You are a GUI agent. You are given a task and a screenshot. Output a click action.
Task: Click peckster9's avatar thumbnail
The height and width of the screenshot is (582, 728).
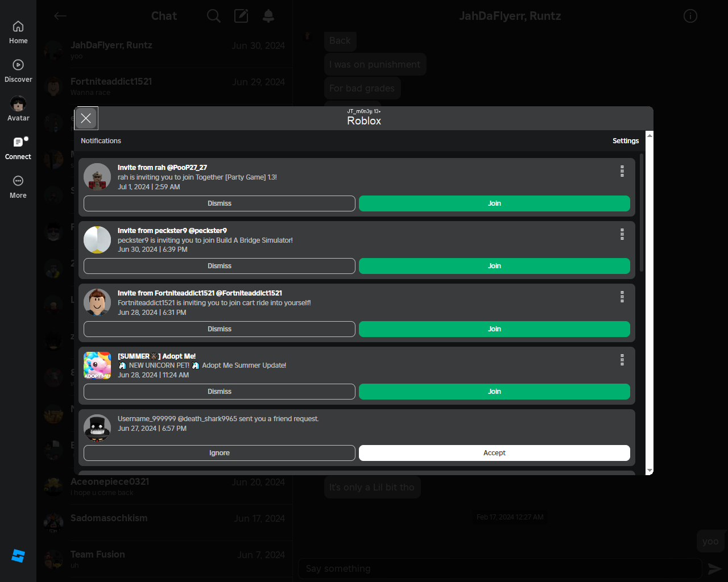(x=97, y=240)
